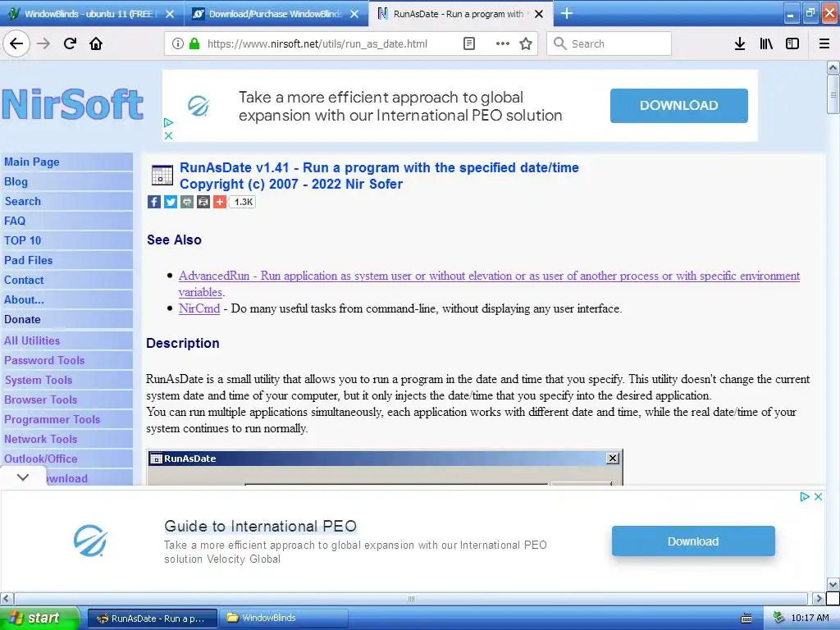Close the RunAsDate tab
The image size is (840, 630).
pos(540,14)
